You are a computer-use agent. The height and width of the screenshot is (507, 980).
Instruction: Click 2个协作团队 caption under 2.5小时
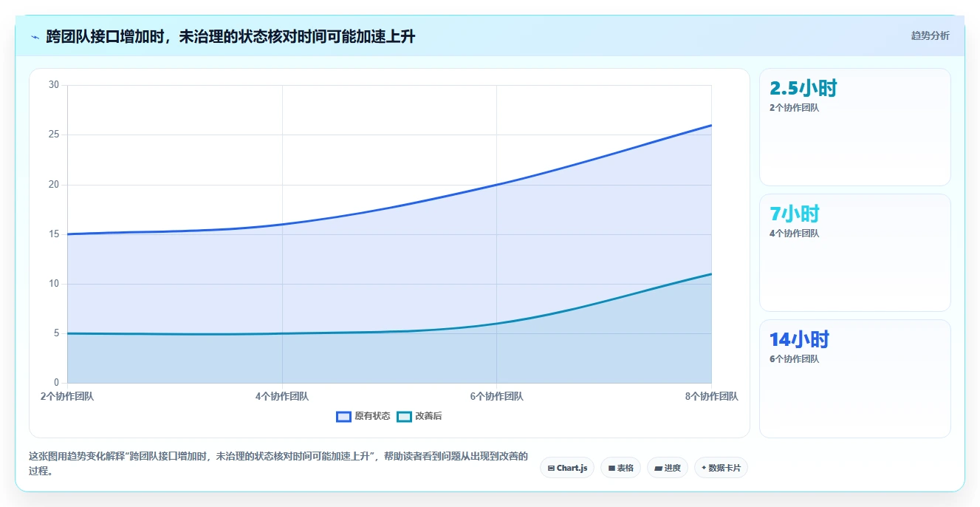794,108
